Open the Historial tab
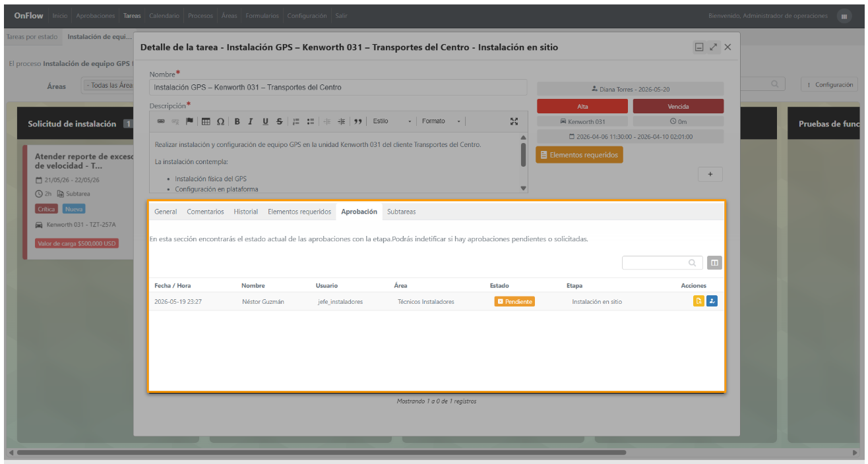 246,212
